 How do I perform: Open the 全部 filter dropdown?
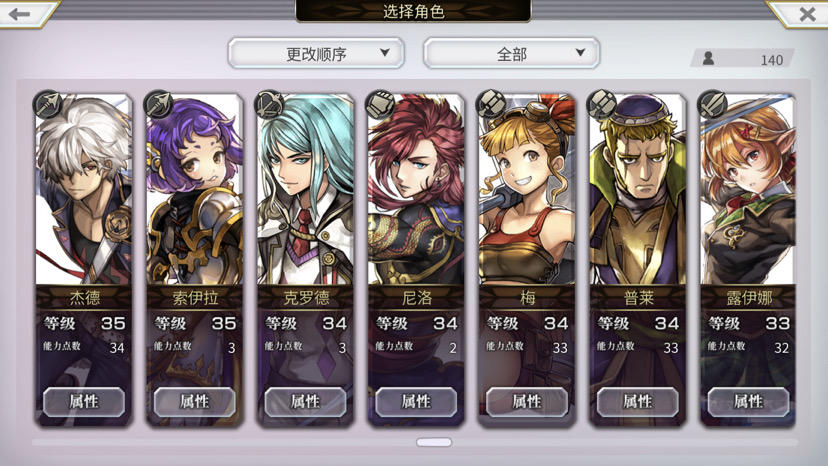click(511, 53)
